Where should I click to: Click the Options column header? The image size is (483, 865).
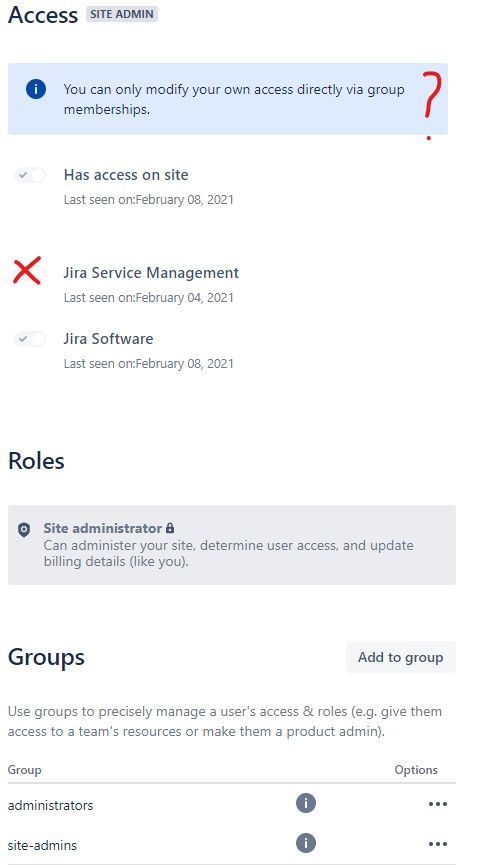pos(416,770)
